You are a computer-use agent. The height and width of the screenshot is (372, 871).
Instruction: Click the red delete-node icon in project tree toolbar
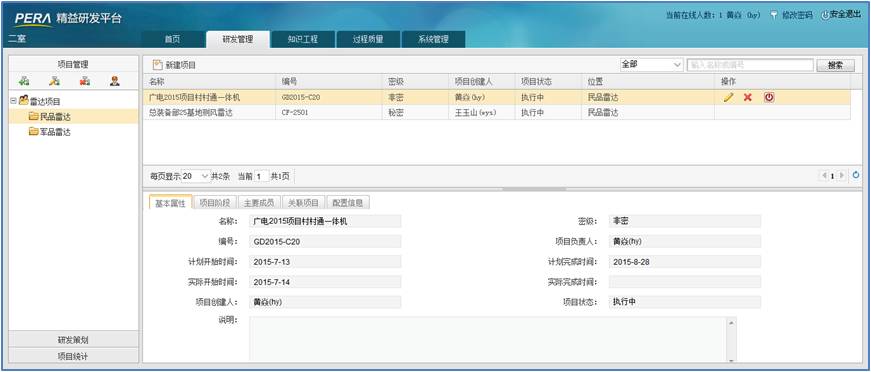click(84, 82)
